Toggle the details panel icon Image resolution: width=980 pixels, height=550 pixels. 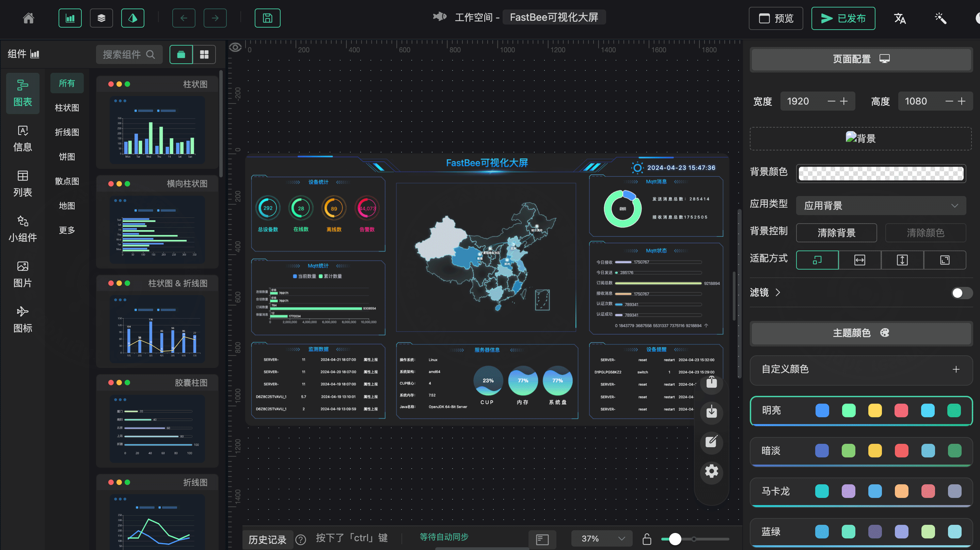[132, 18]
